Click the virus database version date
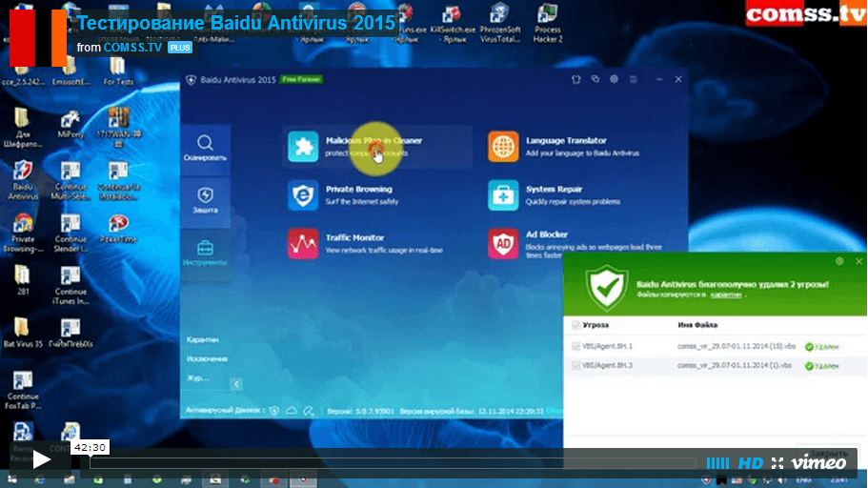This screenshot has height=488, width=868. click(511, 412)
